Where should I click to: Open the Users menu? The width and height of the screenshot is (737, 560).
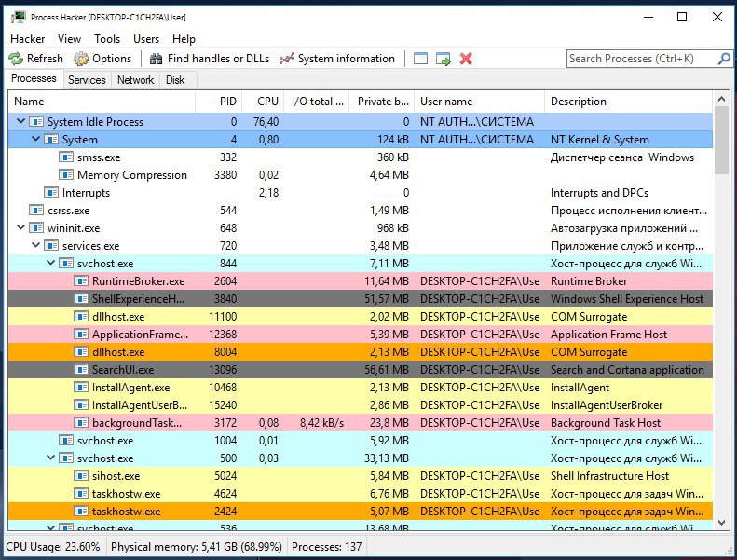(146, 39)
